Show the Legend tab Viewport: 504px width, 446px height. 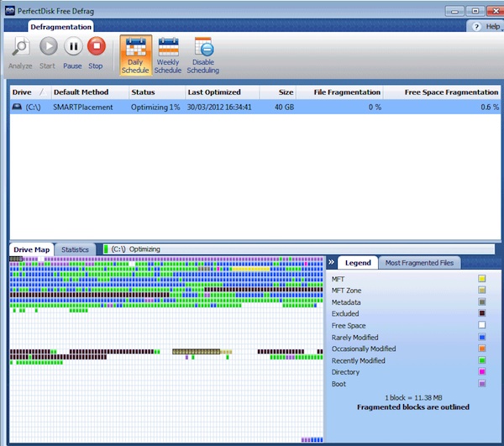pyautogui.click(x=358, y=263)
